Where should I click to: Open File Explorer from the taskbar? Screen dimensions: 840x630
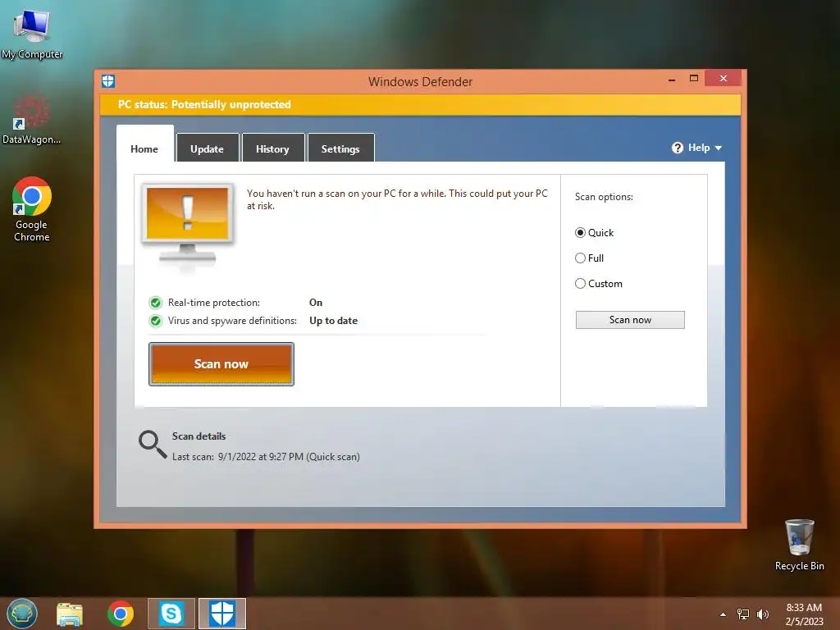click(x=70, y=614)
